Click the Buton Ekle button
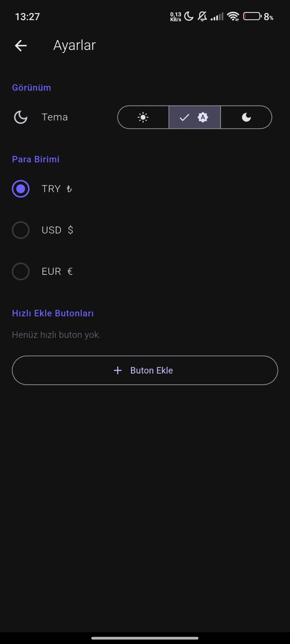This screenshot has height=644, width=290. pyautogui.click(x=145, y=370)
